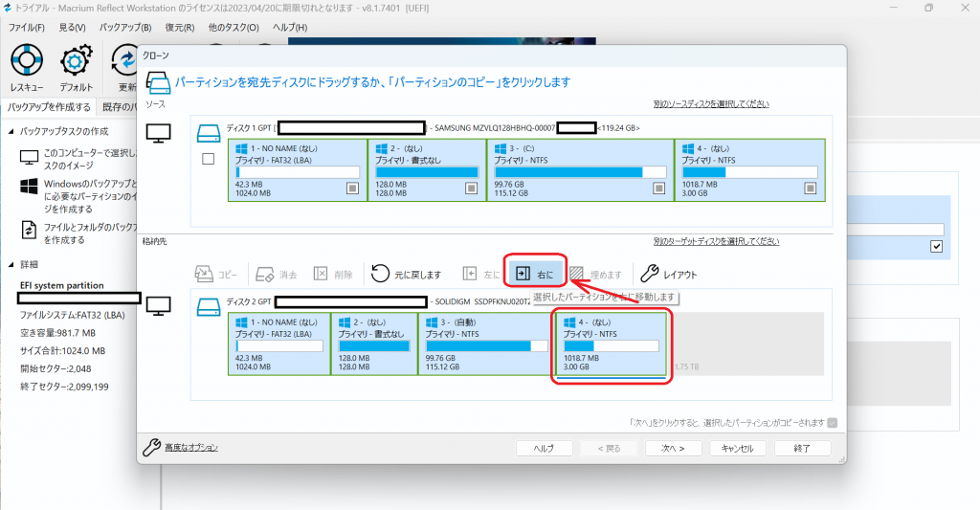Toggle checkbox on source partition 3 (C:)
Screen dimensions: 980x510
tap(658, 188)
